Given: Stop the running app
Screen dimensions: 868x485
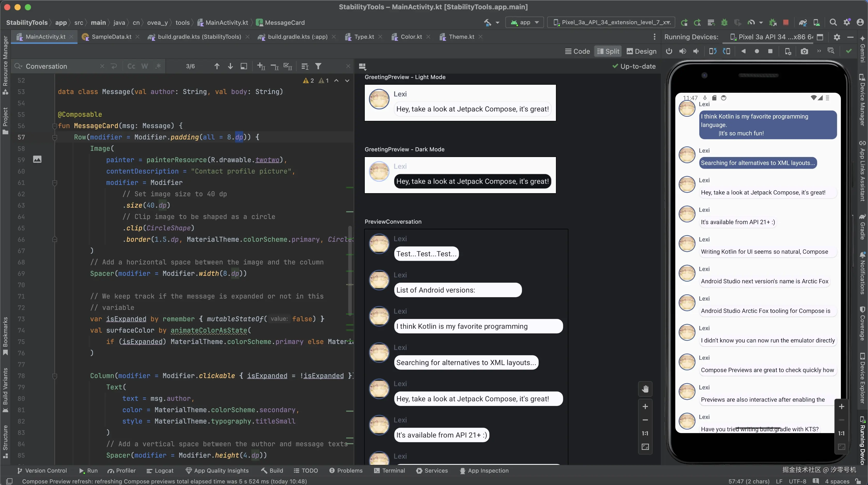Looking at the screenshot, I should [786, 22].
